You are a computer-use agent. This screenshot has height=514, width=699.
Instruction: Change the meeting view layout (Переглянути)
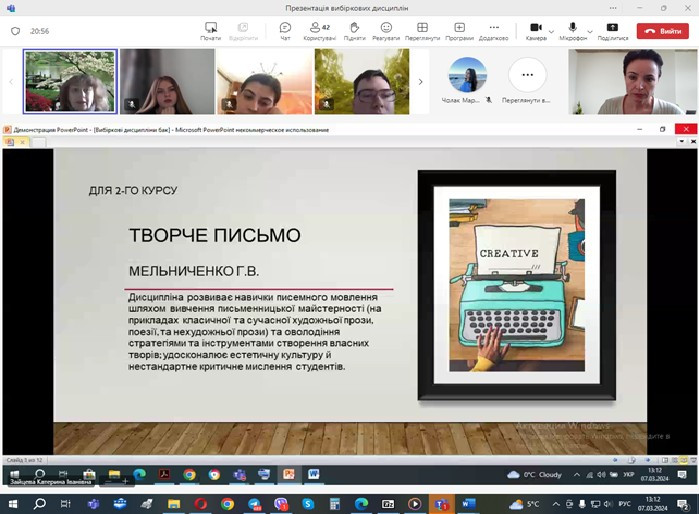click(422, 30)
